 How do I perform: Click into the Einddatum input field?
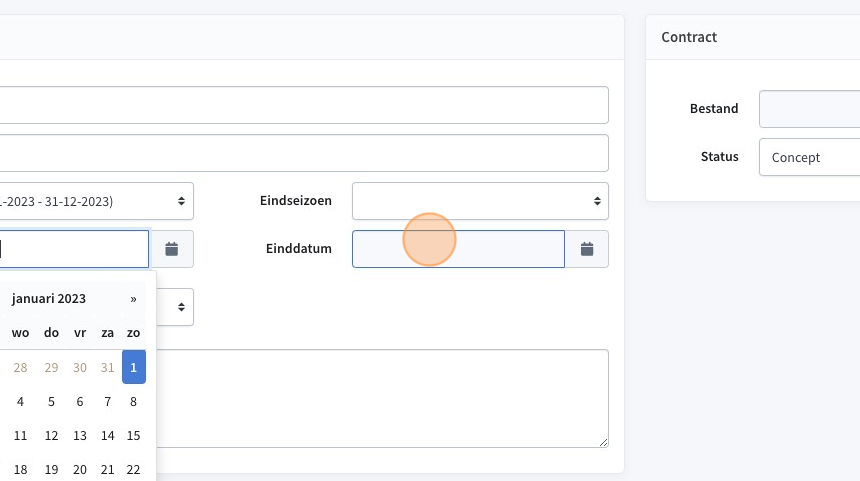point(459,249)
